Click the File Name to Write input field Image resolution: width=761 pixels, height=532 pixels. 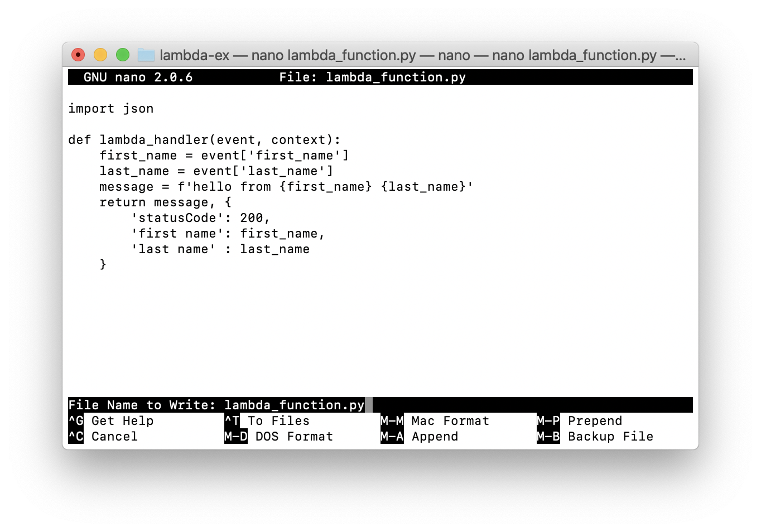294,405
